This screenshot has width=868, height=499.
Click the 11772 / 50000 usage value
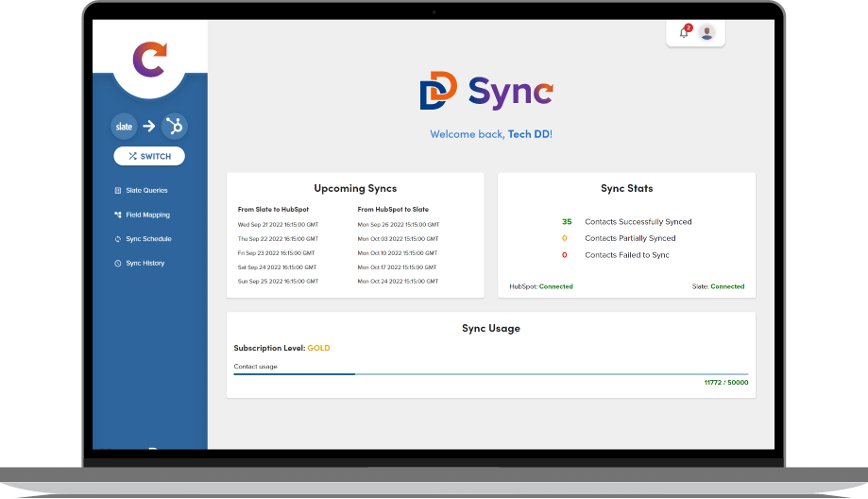coord(726,382)
